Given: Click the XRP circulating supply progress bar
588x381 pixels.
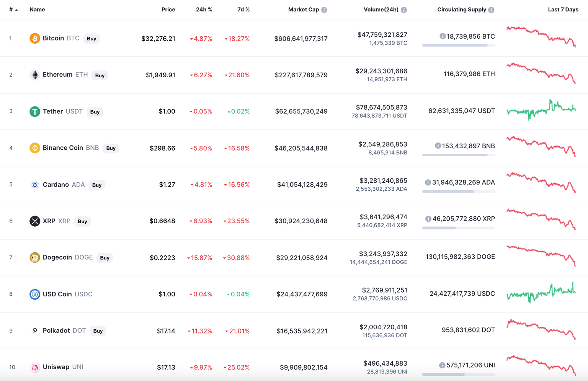Looking at the screenshot, I should click(458, 228).
